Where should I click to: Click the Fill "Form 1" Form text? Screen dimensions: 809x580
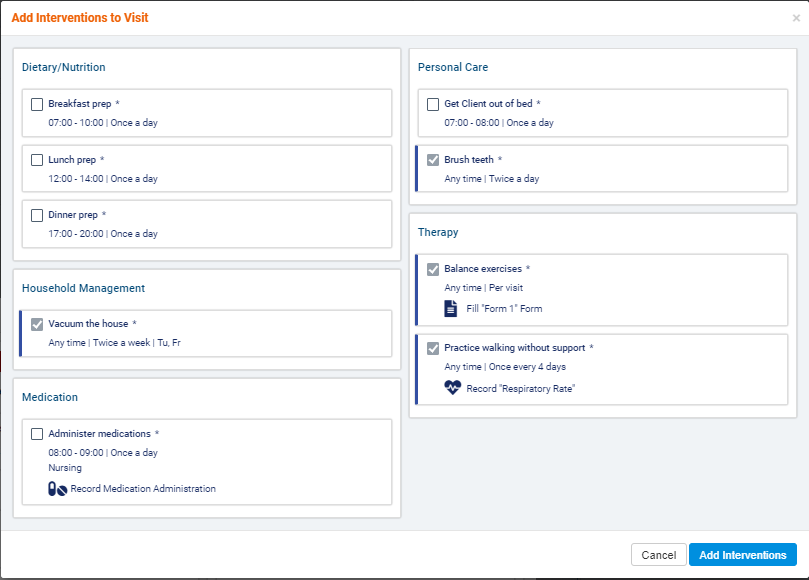coord(504,309)
